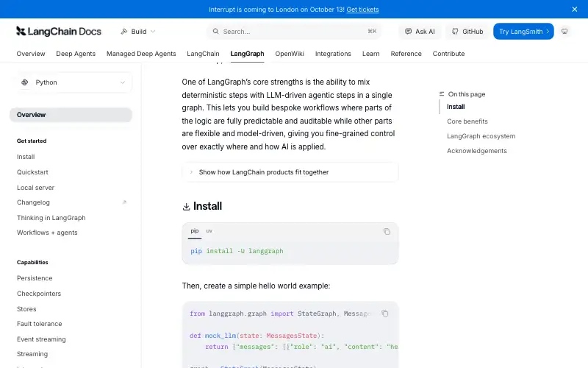Dismiss the Interrupt London announcement banner
The image size is (588, 368).
(x=575, y=10)
